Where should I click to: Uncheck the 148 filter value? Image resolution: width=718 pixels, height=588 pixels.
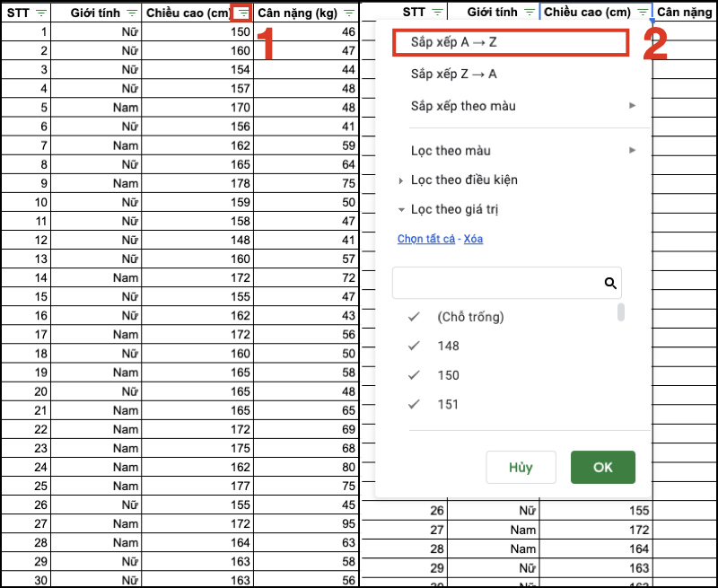point(414,346)
